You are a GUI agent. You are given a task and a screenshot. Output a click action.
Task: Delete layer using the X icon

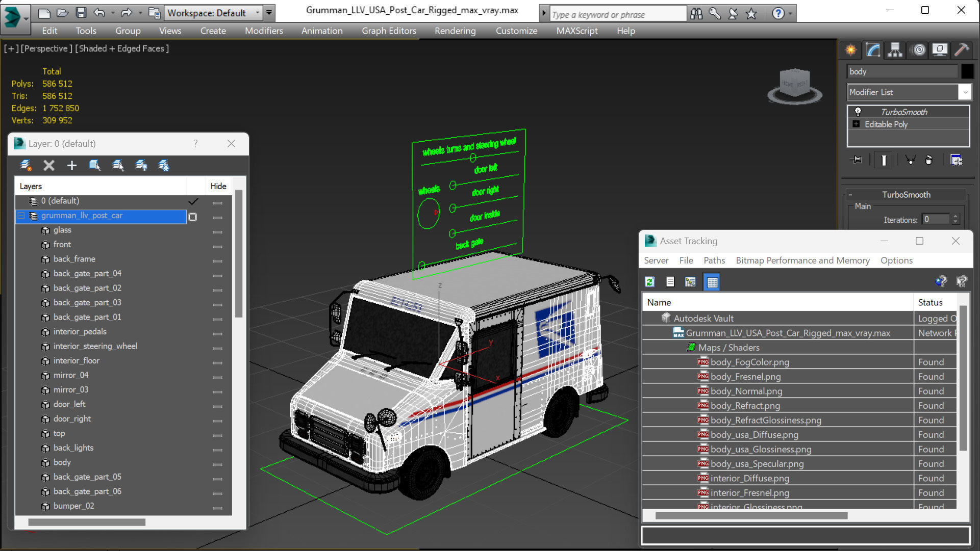[x=49, y=165]
